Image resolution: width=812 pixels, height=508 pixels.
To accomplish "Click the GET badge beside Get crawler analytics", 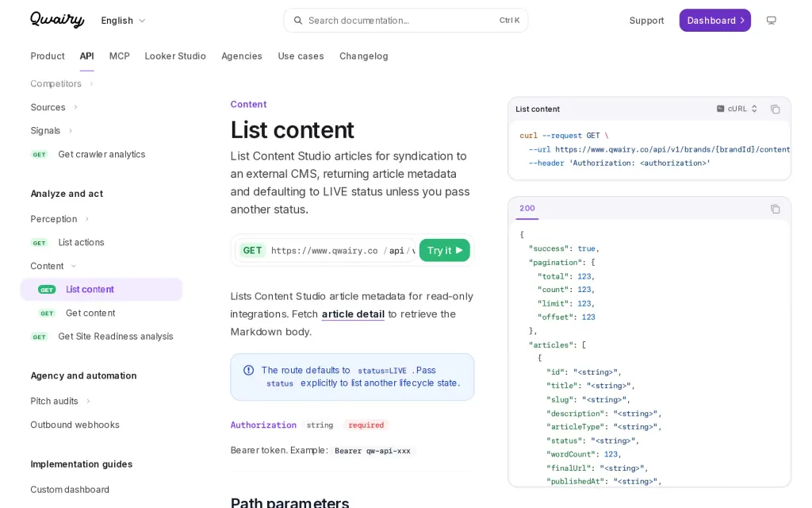I will point(40,155).
